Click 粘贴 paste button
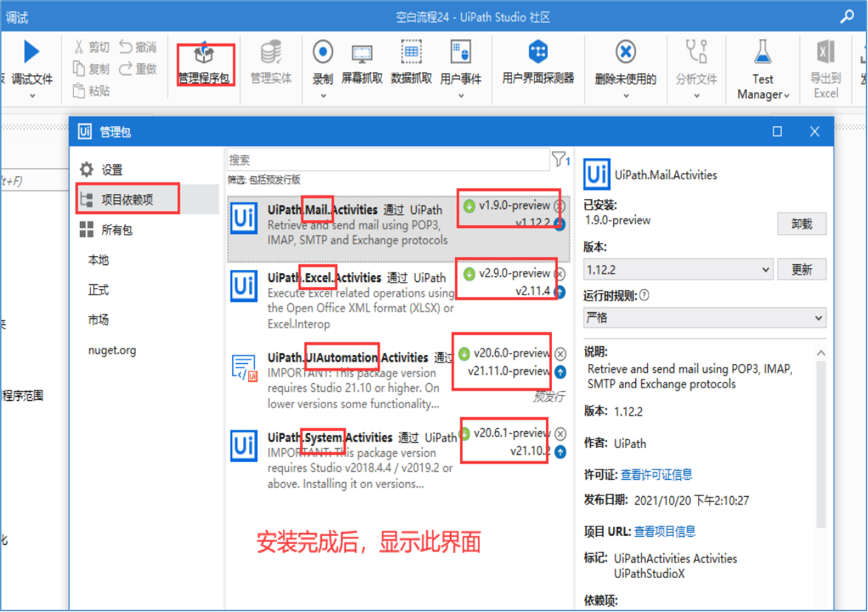Image resolution: width=868 pixels, height=612 pixels. [92, 90]
